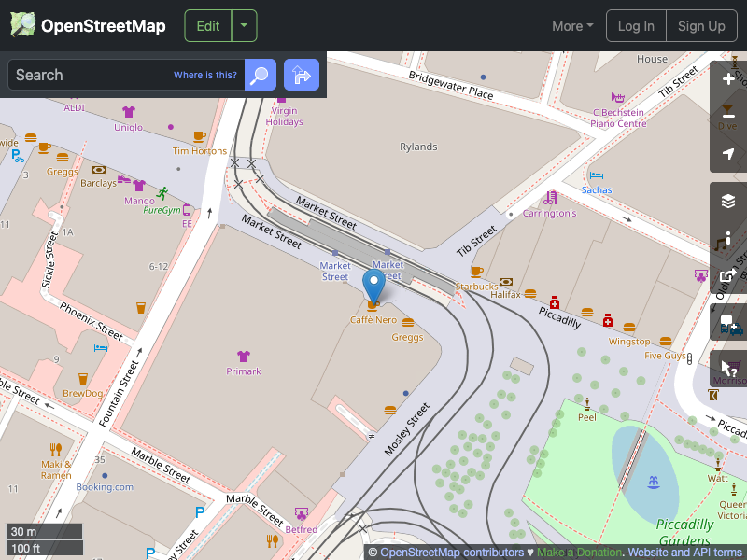Click the zoom out minus icon
The image size is (747, 560).
(728, 117)
